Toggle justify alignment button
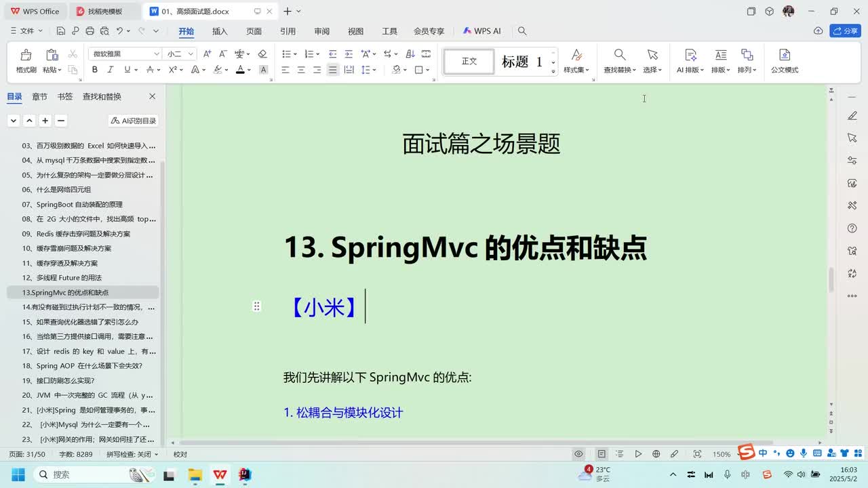The image size is (868, 488). point(332,70)
